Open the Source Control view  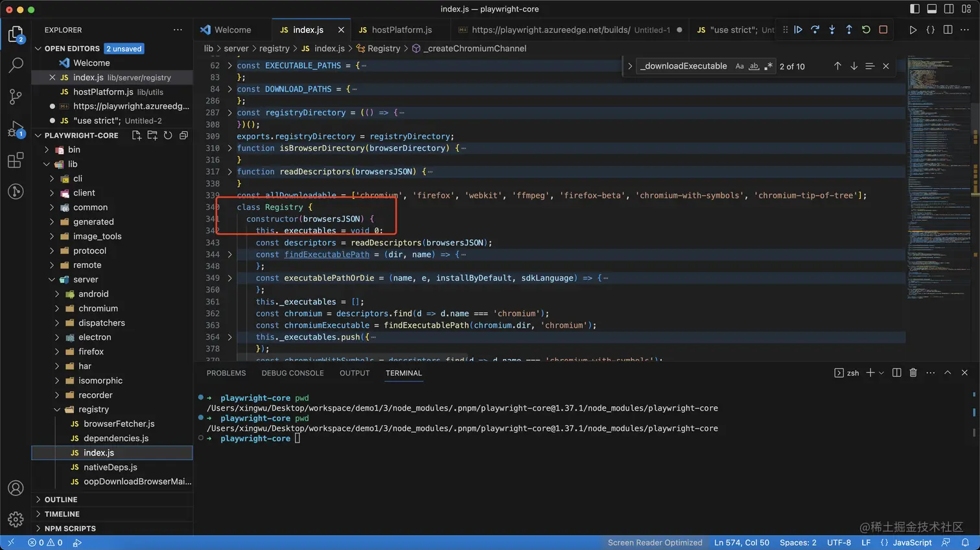(x=16, y=97)
